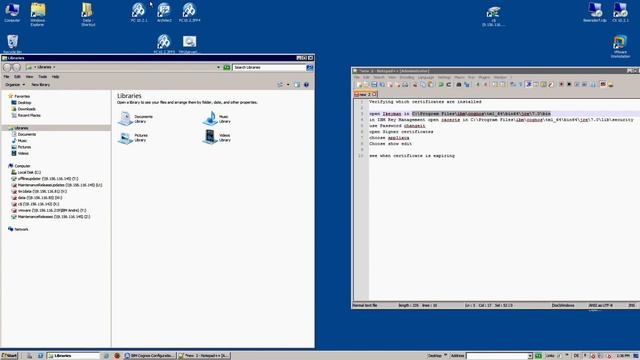Click the Libraries breadcrumb arrow in address bar

coord(54,67)
